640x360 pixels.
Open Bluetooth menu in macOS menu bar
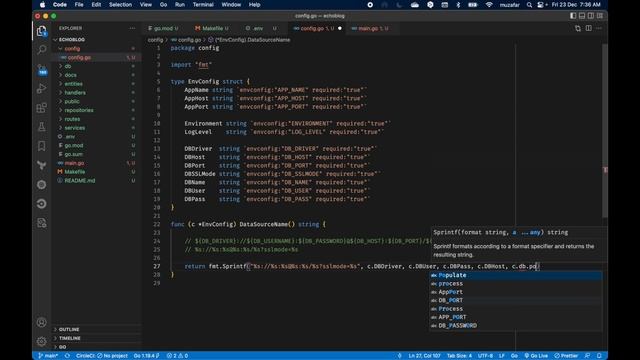coord(458,5)
